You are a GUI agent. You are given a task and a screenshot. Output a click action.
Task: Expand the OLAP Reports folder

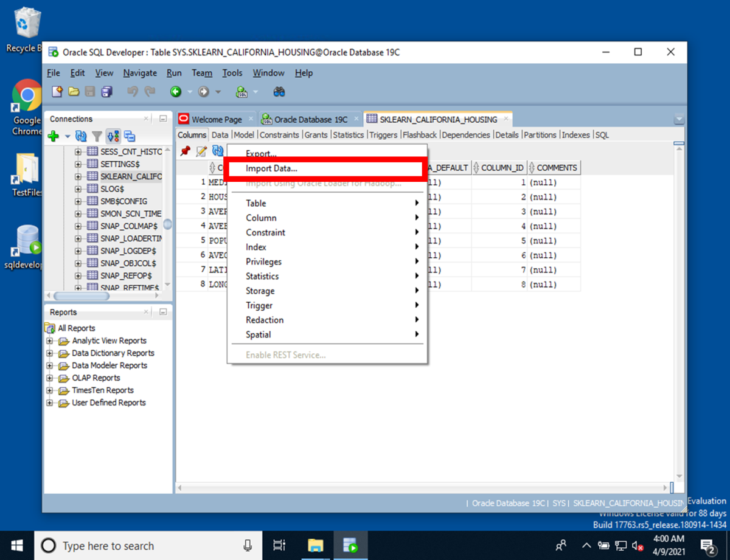tap(50, 378)
